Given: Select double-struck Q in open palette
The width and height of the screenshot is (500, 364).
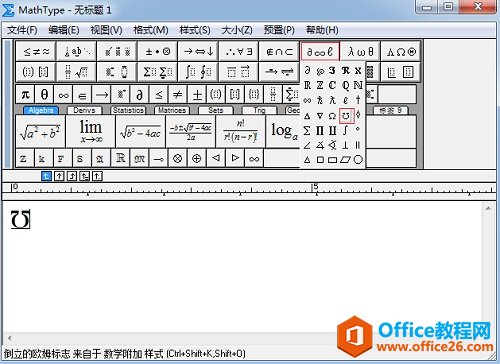Looking at the screenshot, I should [x=346, y=85].
